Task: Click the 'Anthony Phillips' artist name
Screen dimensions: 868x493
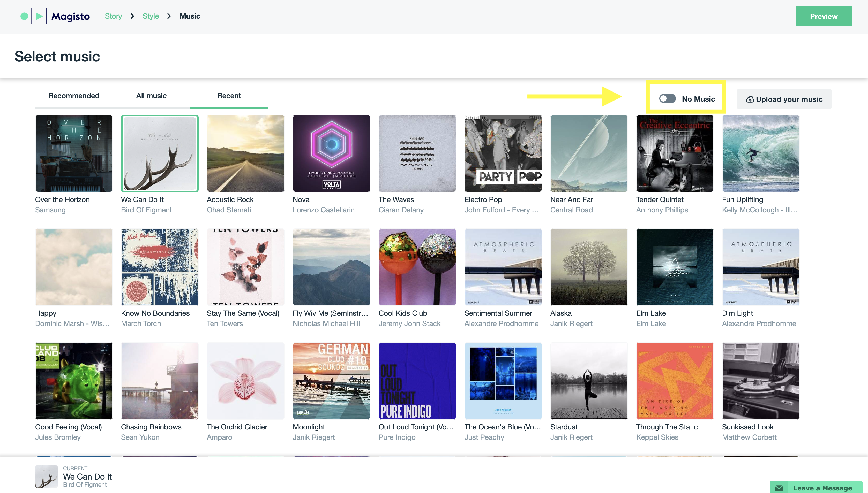Action: click(x=662, y=210)
